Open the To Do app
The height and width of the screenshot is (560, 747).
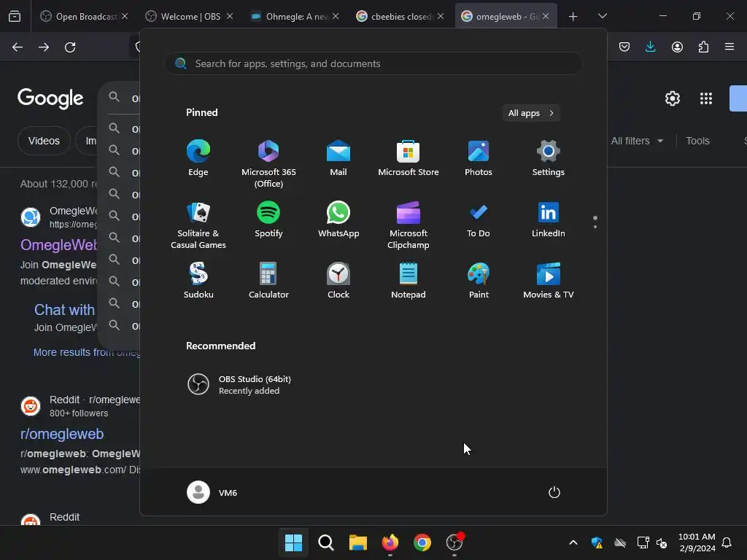[479, 219]
